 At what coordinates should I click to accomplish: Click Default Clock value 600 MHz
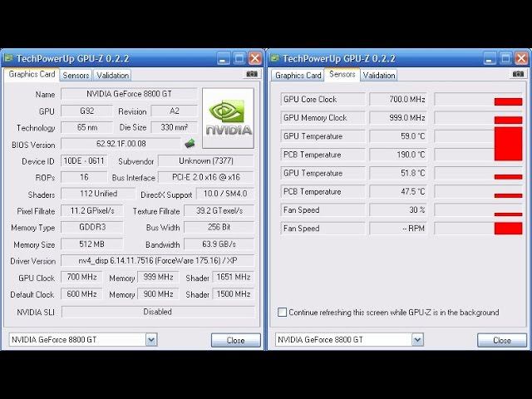point(81,293)
